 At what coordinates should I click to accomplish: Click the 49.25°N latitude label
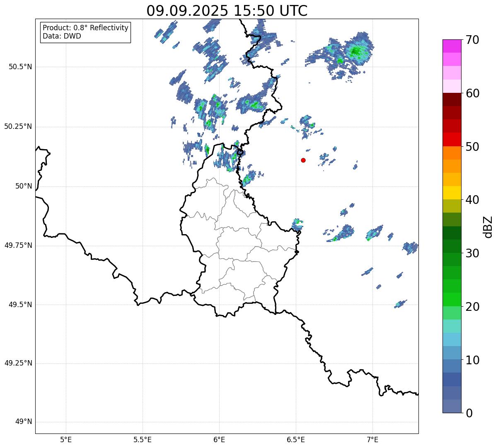click(18, 363)
